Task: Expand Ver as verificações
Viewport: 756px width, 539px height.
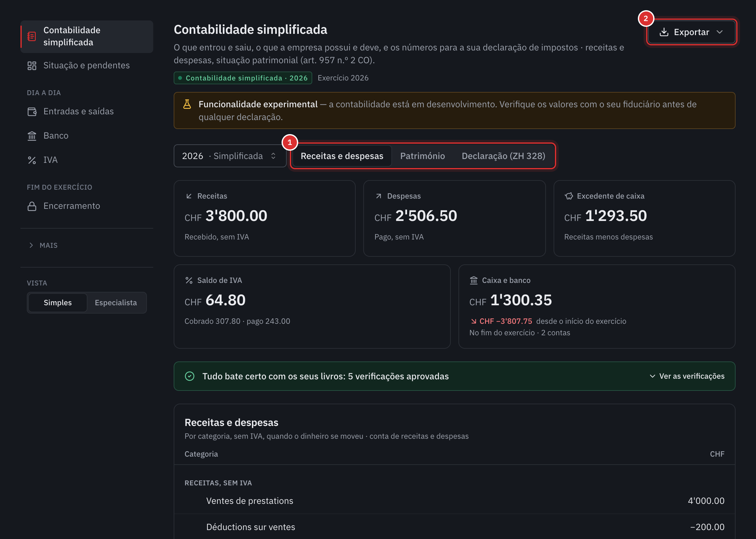Action: [687, 376]
